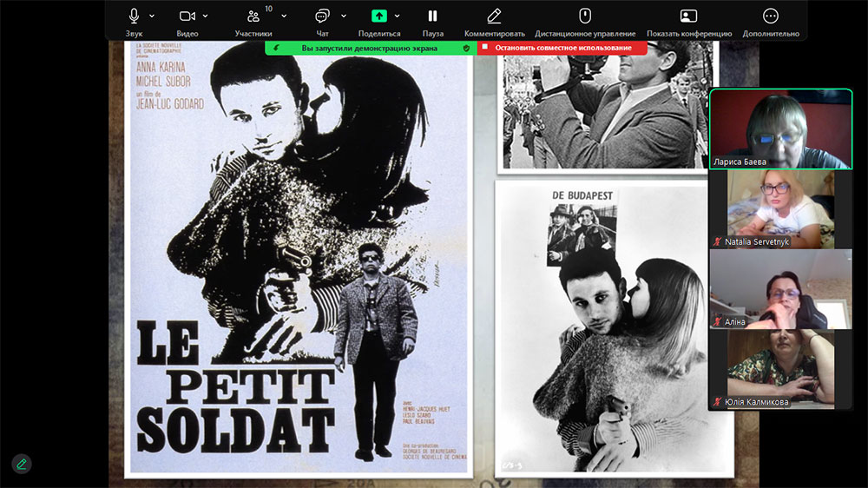Click the De Budapest photo in the slide
The height and width of the screenshot is (488, 868).
(614, 328)
